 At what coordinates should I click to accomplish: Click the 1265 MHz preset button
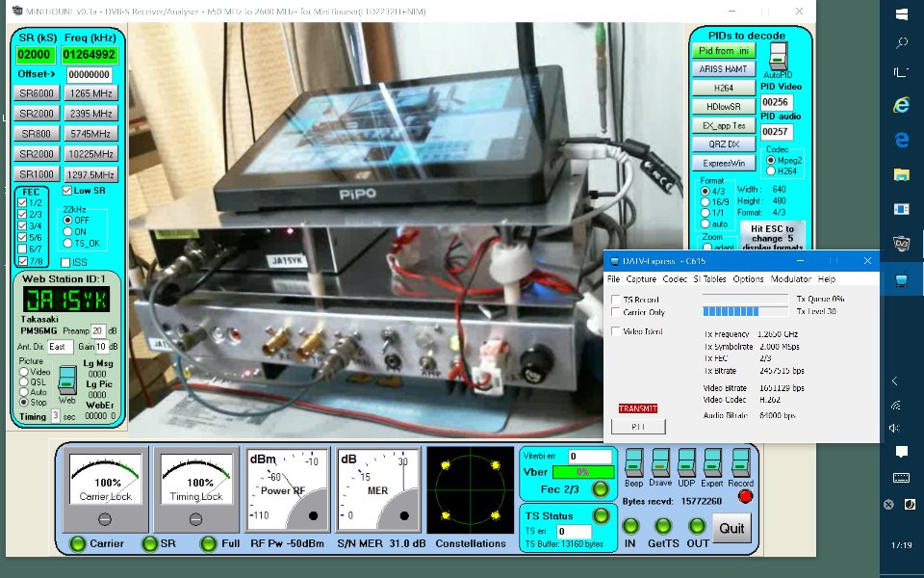(90, 93)
